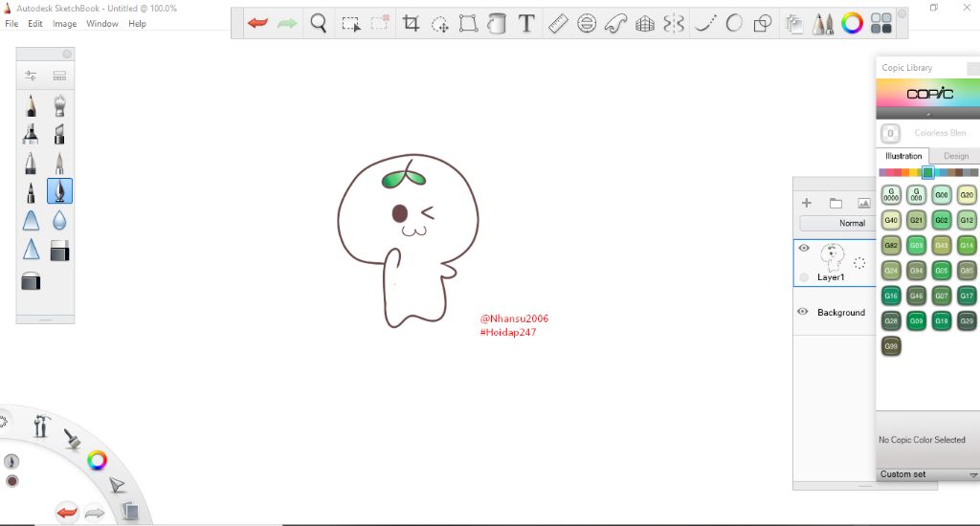Image resolution: width=980 pixels, height=526 pixels.
Task: Select the Background layer row
Action: pyautogui.click(x=835, y=313)
